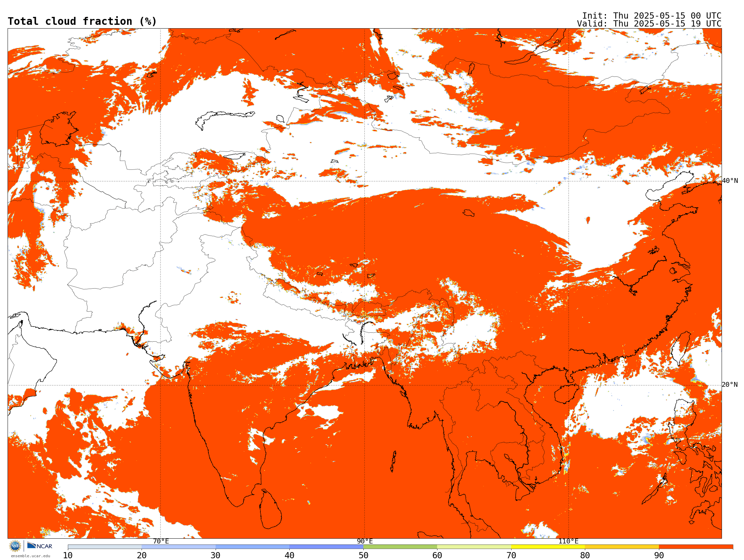The height and width of the screenshot is (560, 744).
Task: Click the 90°E longitude label
Action: 365,541
